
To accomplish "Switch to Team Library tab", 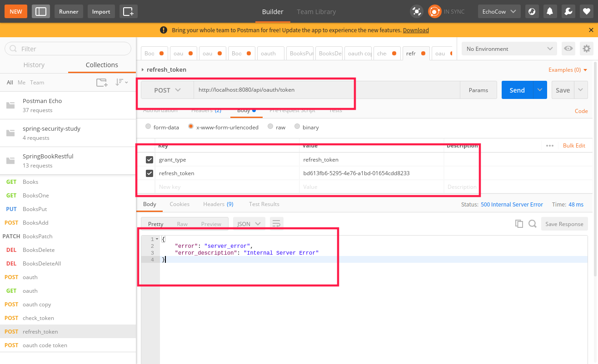I will [316, 12].
